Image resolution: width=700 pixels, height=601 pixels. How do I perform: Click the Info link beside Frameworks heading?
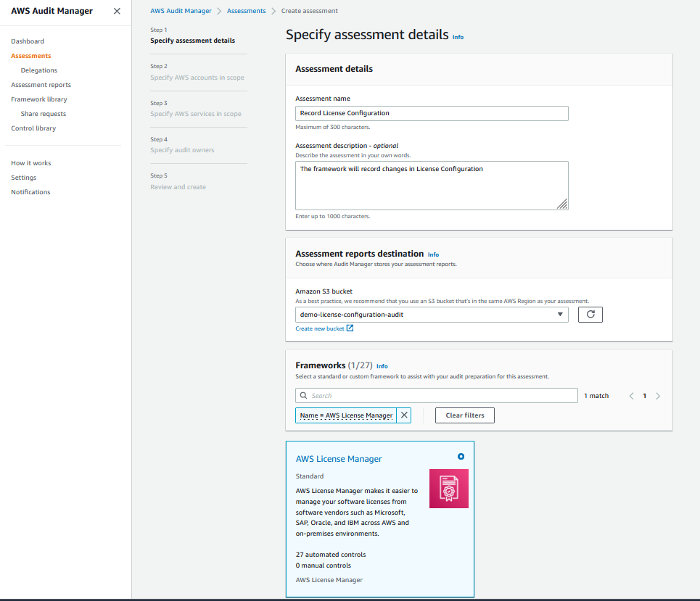click(x=382, y=365)
